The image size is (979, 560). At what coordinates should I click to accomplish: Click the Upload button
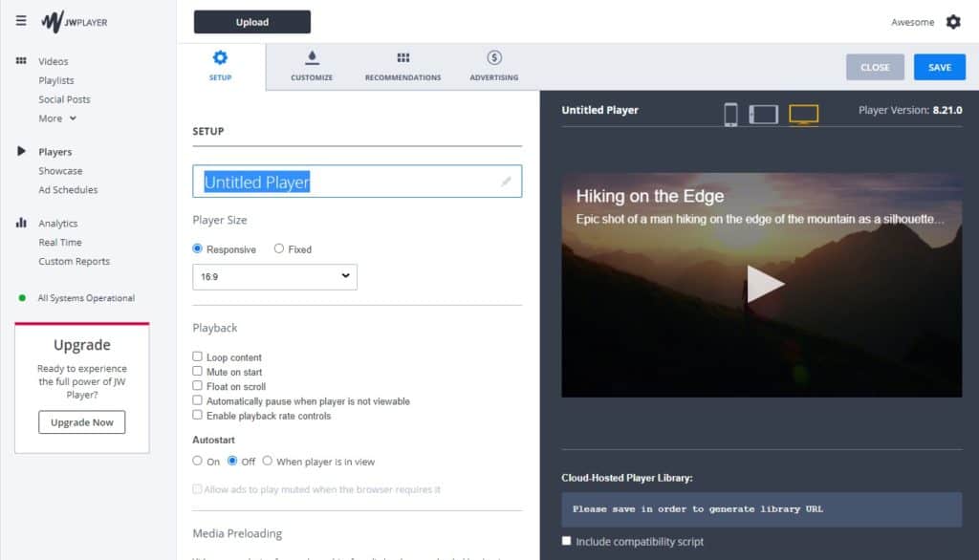[x=252, y=22]
